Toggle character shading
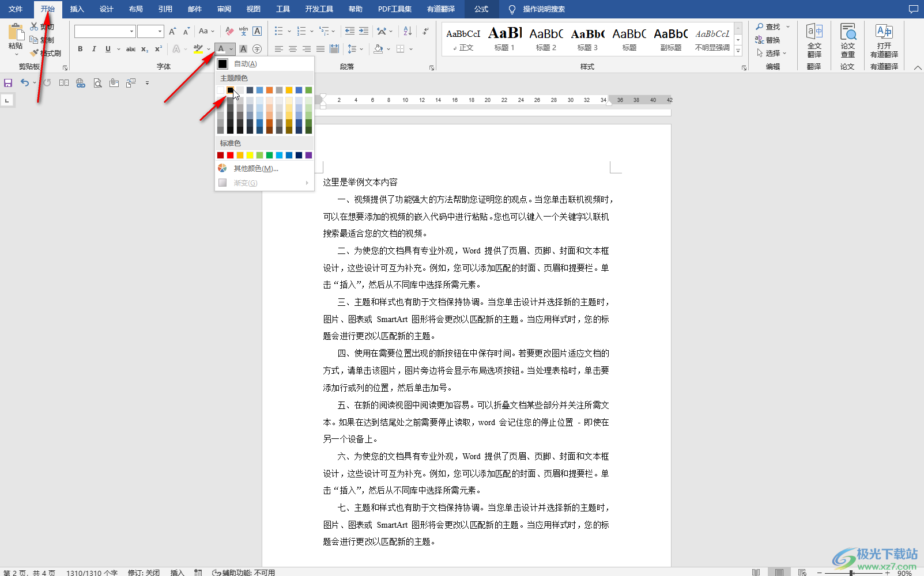924x576 pixels. click(243, 49)
